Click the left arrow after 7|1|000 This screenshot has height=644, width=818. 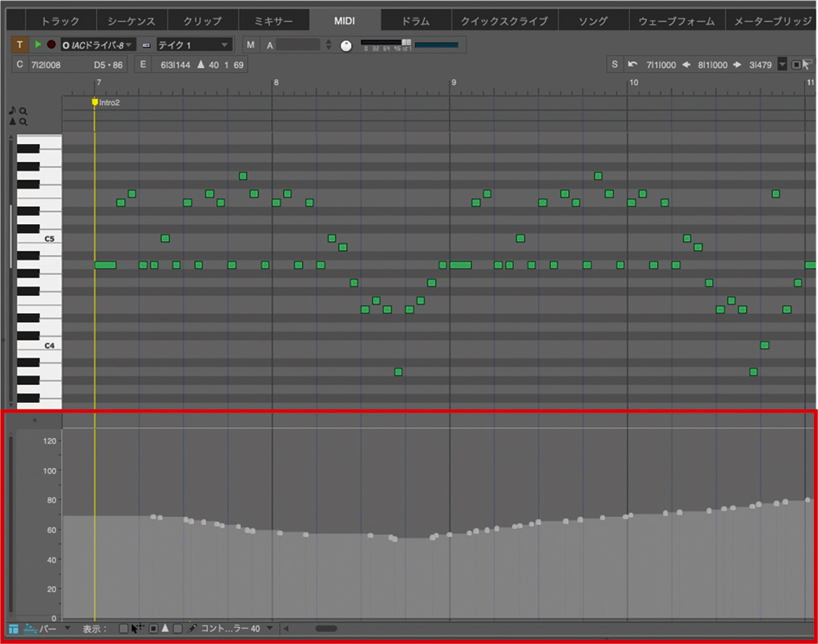pyautogui.click(x=687, y=65)
